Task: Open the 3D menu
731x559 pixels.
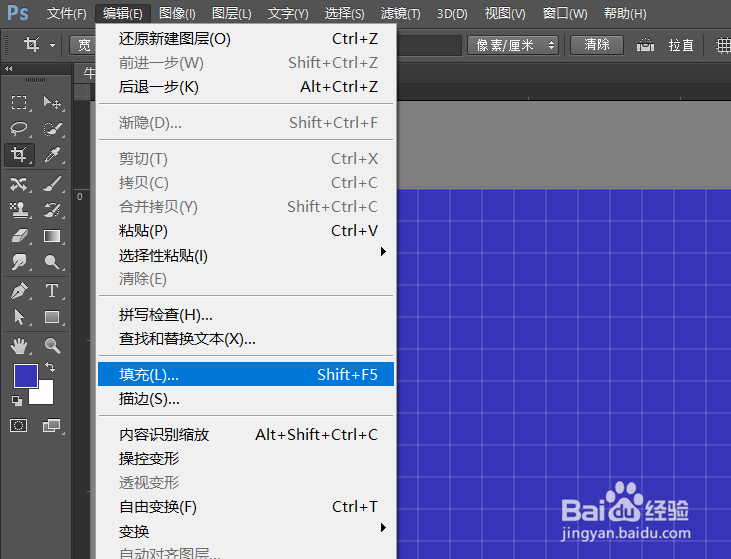Action: point(452,14)
